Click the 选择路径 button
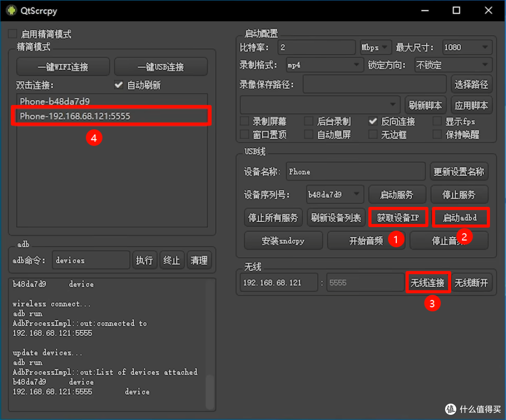 pyautogui.click(x=471, y=85)
